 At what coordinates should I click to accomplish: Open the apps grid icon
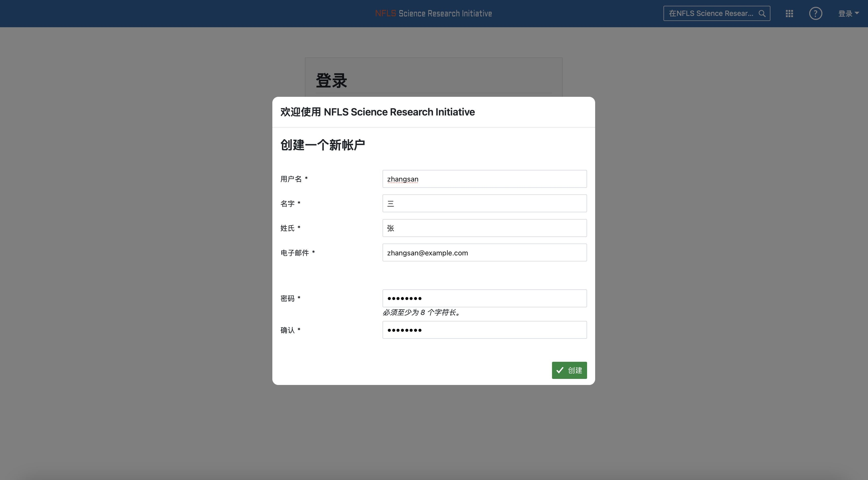click(x=789, y=13)
